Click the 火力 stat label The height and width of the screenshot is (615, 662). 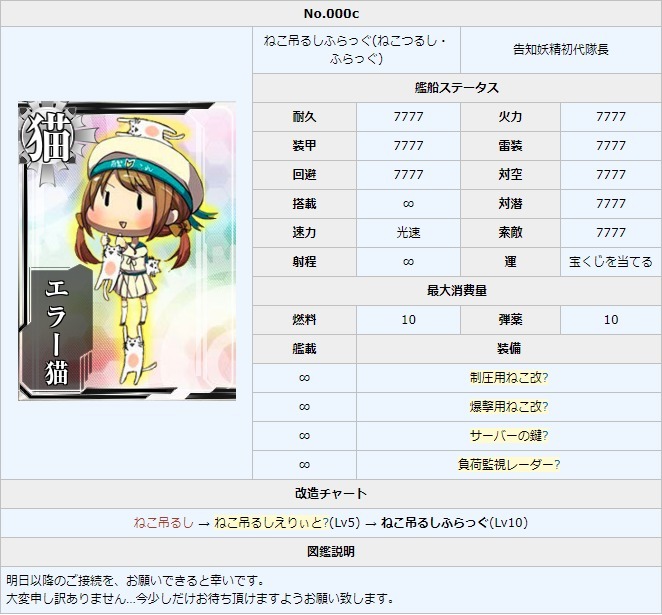pos(510,116)
